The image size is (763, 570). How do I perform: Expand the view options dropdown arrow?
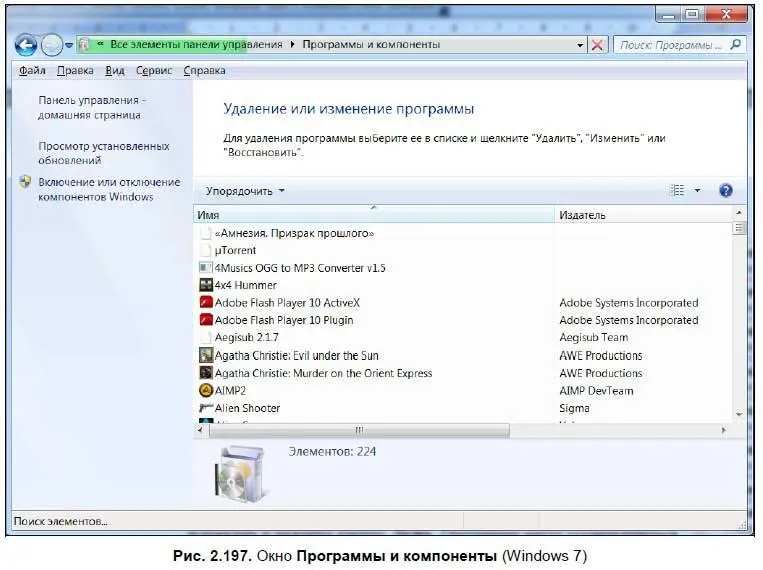[697, 190]
